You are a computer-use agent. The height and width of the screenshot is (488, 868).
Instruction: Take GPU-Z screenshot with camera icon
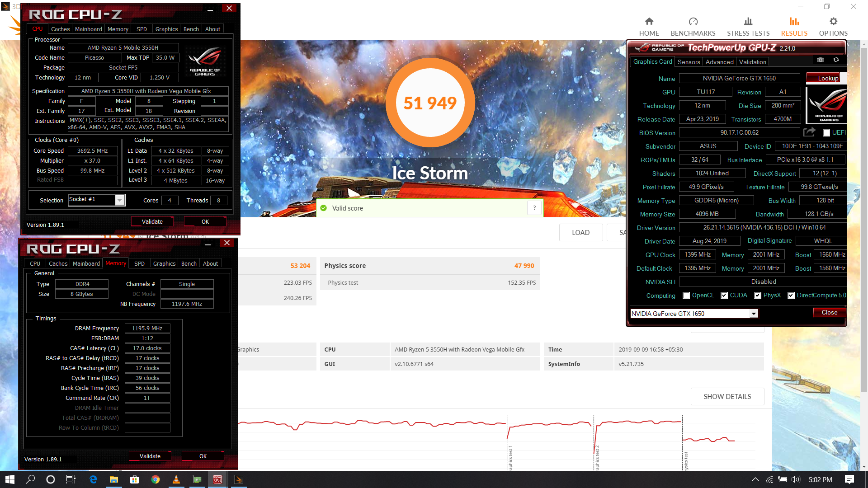(x=821, y=60)
